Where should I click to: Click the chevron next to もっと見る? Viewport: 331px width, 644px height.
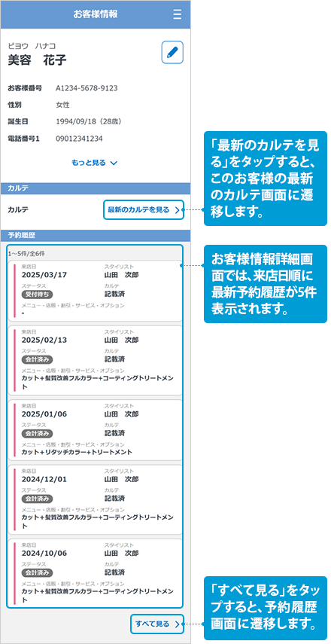click(x=114, y=163)
